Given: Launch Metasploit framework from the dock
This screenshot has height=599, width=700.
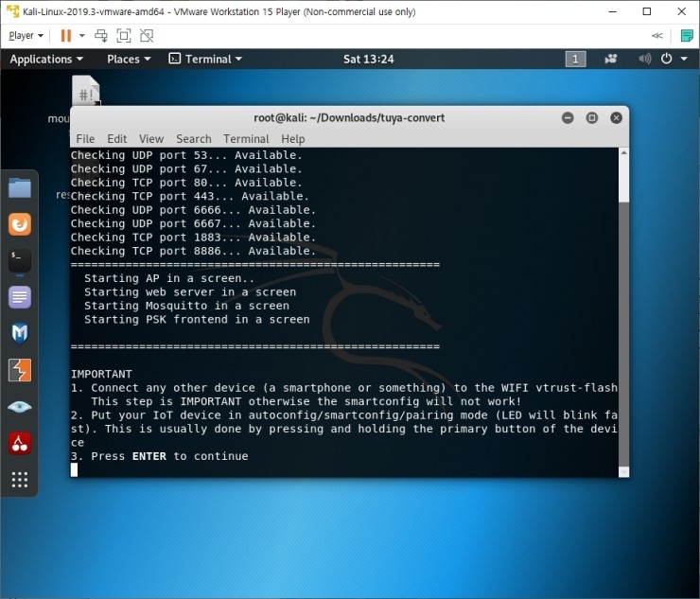Looking at the screenshot, I should [20, 334].
